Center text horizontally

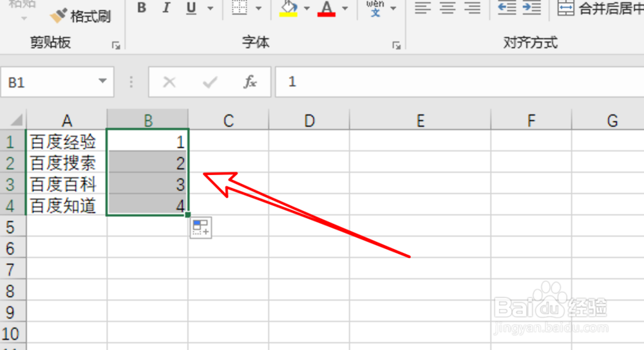[448, 7]
